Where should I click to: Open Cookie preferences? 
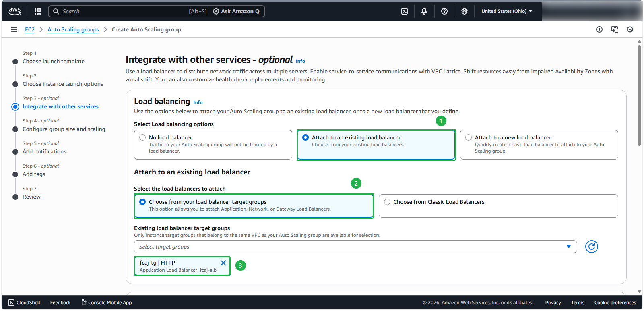[615, 303]
